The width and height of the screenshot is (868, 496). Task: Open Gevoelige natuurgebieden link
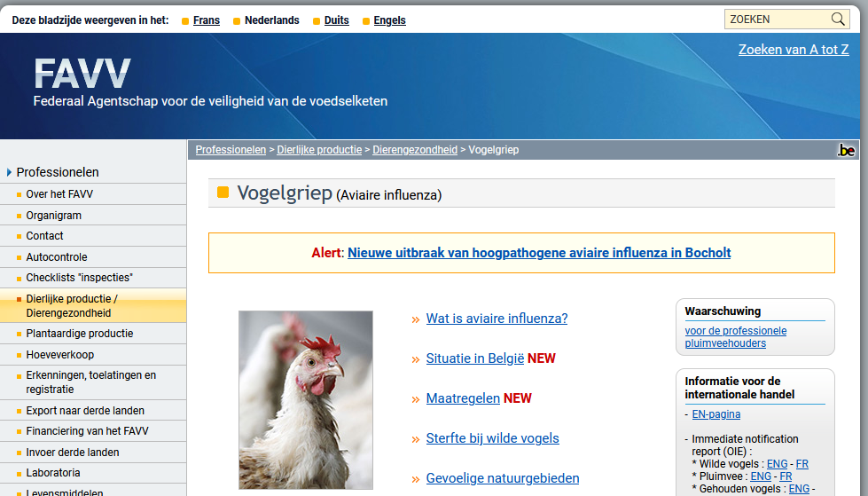pos(503,478)
